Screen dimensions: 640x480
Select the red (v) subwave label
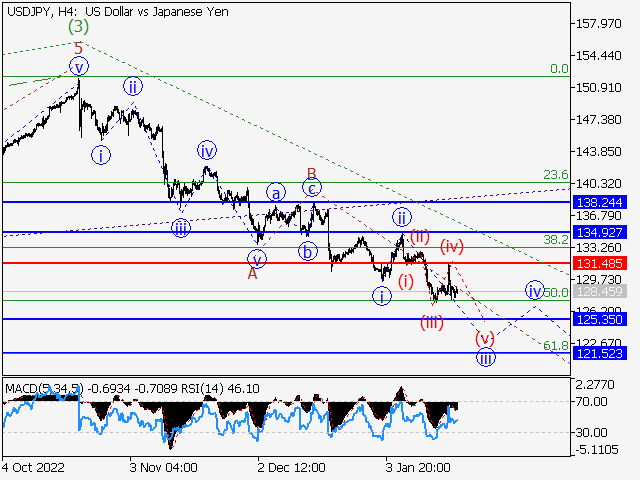pos(484,338)
